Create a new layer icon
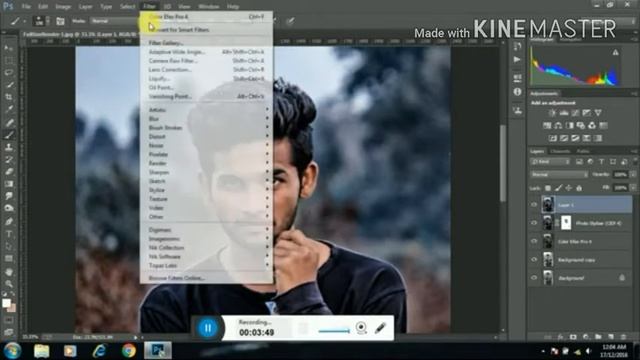 pyautogui.click(x=611, y=337)
